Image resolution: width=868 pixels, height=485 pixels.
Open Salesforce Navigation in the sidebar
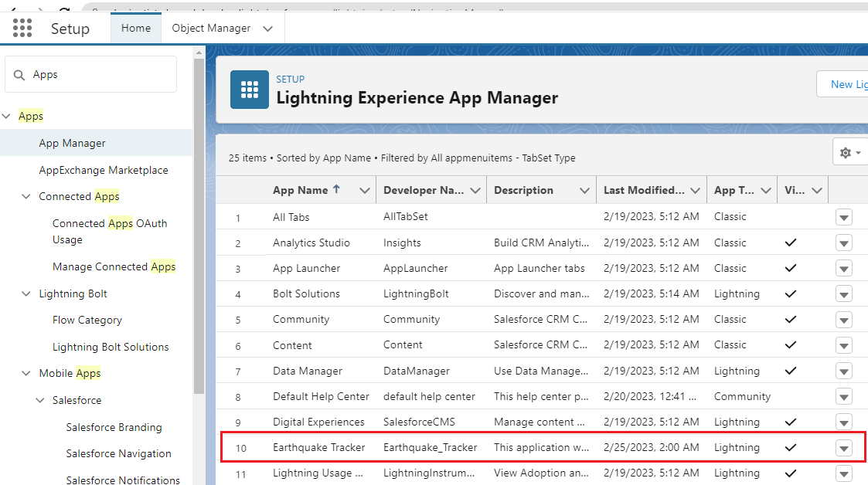(x=118, y=453)
